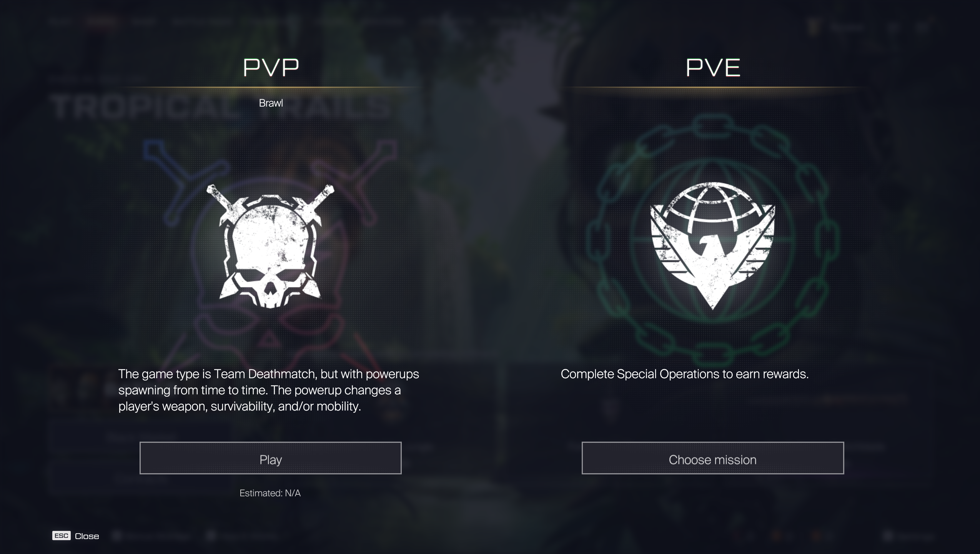Click the PVP skull emblem icon
This screenshot has height=554, width=980.
270,246
